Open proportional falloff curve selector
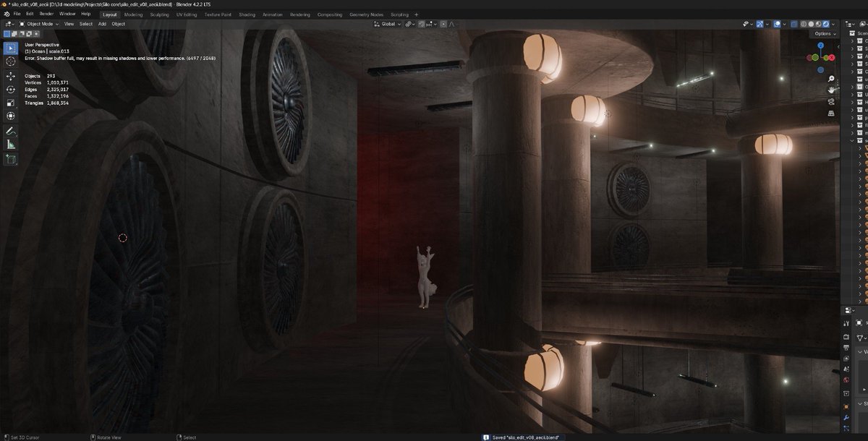Image resolution: width=868 pixels, height=441 pixels. click(451, 24)
